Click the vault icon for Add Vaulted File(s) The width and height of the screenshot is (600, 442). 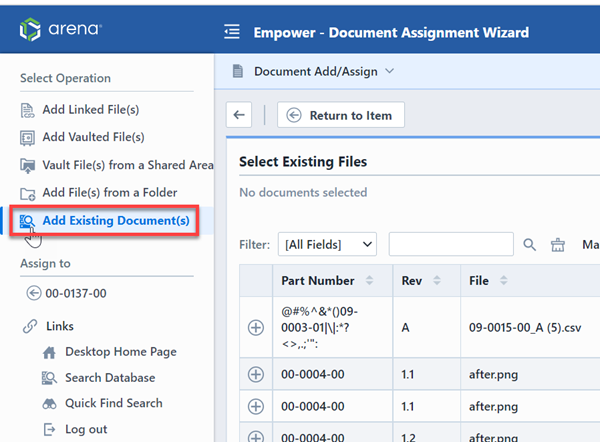point(27,138)
